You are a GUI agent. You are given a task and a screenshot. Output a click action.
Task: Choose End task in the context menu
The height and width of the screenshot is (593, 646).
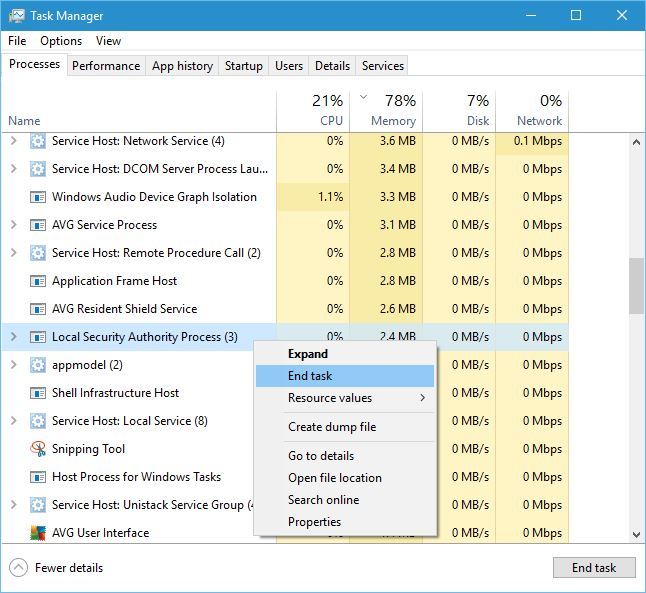[x=345, y=376]
